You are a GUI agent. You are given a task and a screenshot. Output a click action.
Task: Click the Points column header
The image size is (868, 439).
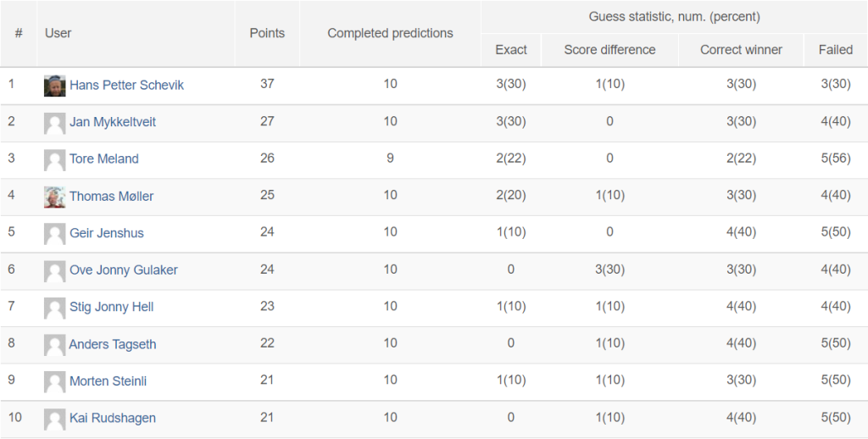point(267,33)
